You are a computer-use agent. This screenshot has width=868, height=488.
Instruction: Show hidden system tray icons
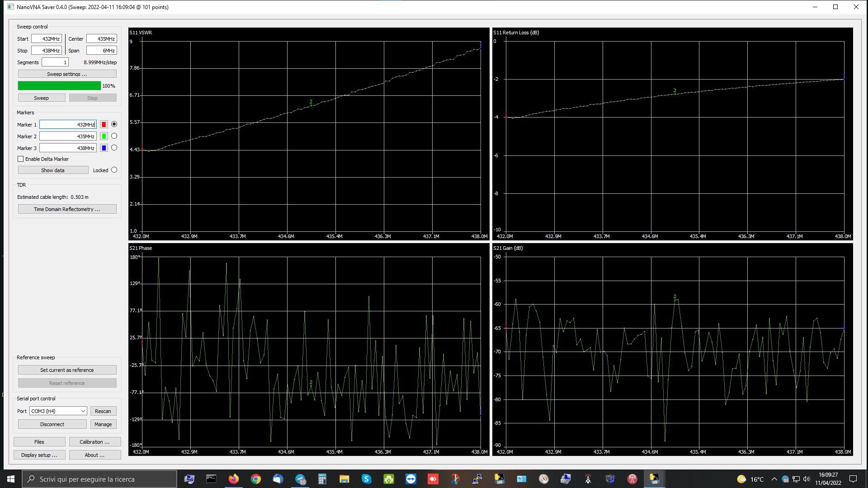click(774, 479)
